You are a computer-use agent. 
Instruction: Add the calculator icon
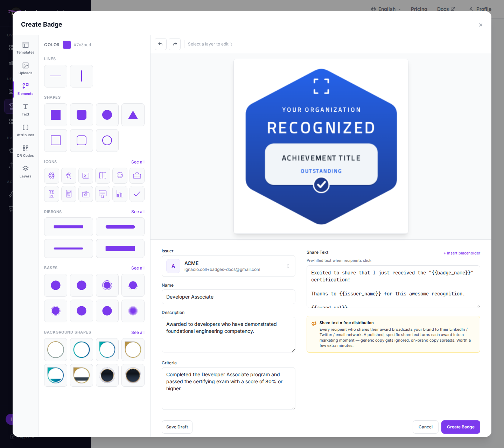(x=69, y=194)
